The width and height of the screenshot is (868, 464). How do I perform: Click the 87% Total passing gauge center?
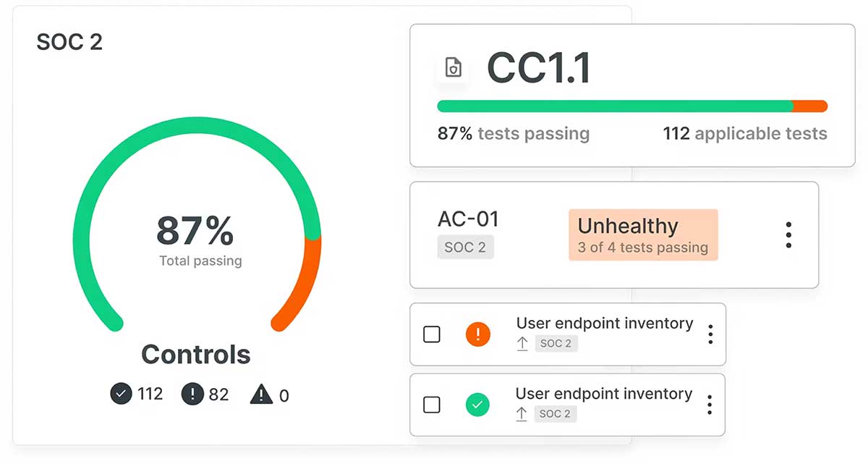tap(196, 240)
